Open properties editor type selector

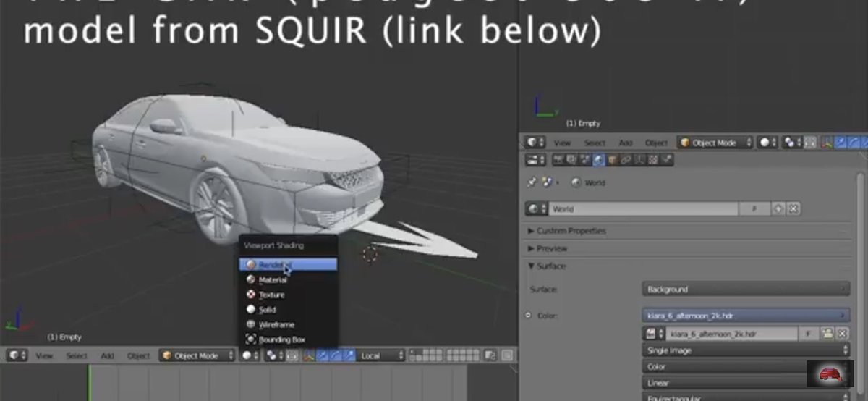535,160
